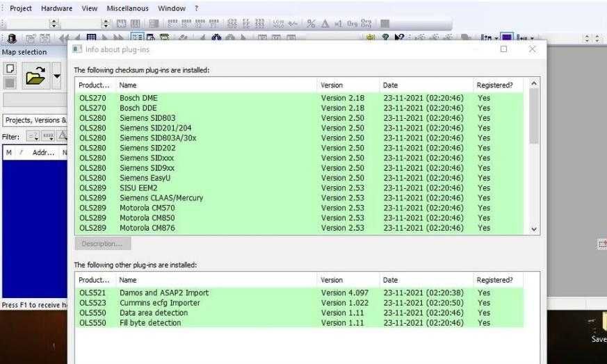The image size is (607, 364).
Task: Close the Info about plug-ins dialog
Action: (533, 49)
